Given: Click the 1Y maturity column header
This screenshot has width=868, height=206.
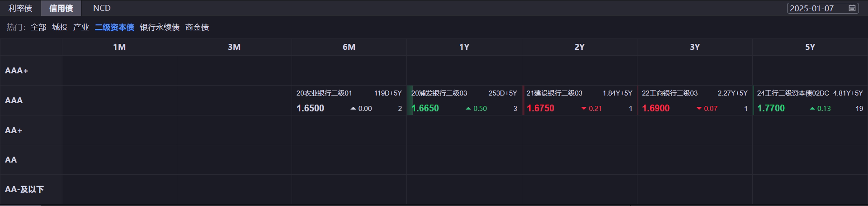Looking at the screenshot, I should pyautogui.click(x=464, y=47).
